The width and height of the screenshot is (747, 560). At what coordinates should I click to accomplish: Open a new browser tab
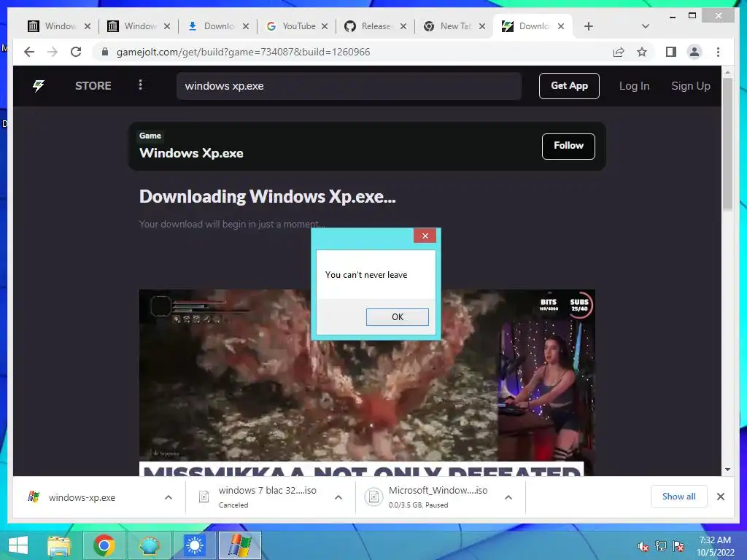tap(589, 26)
